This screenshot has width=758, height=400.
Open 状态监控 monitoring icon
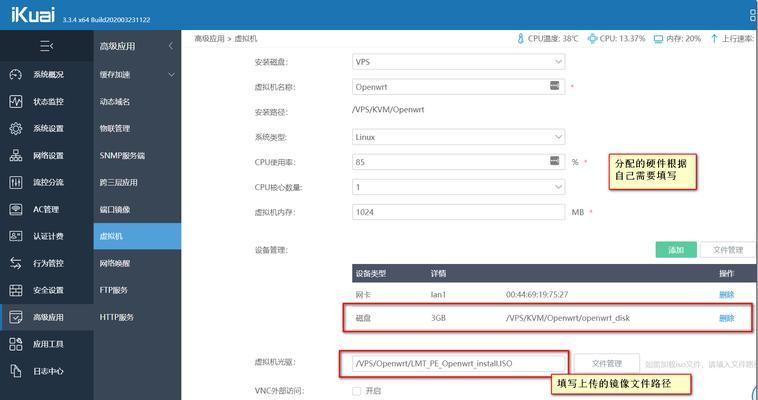15,102
